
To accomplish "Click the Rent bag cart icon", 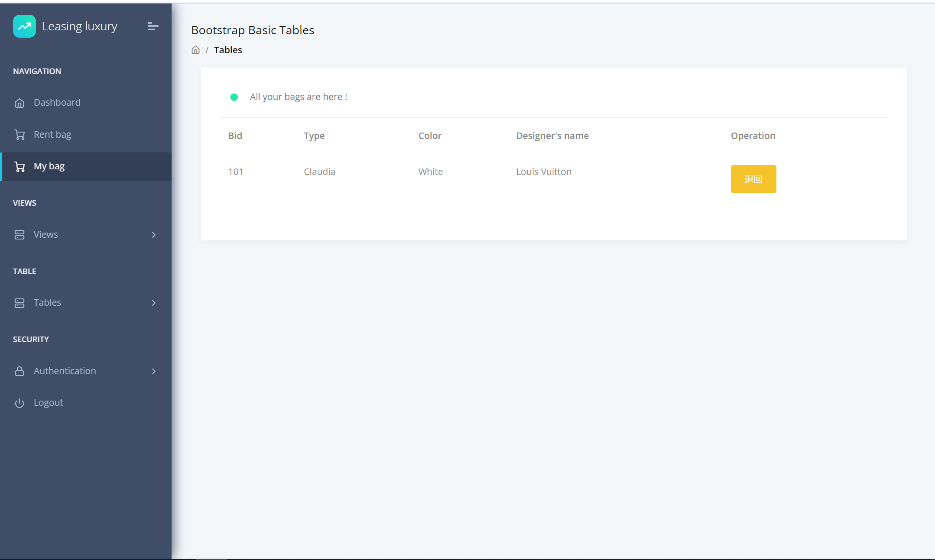I will tap(19, 135).
